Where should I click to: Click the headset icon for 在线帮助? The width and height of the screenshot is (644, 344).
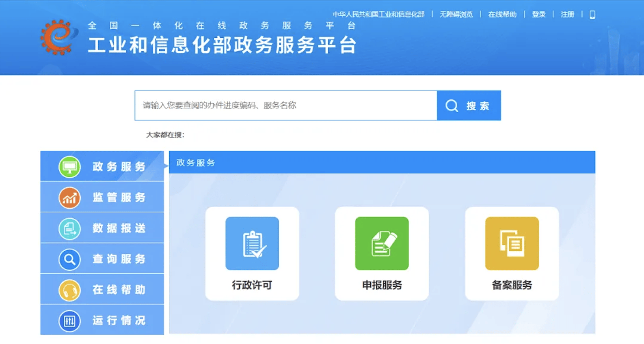pos(69,290)
